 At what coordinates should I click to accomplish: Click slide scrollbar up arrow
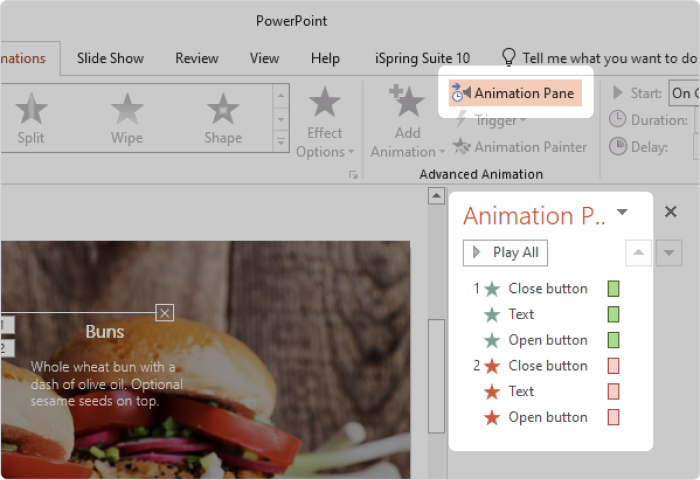pos(436,196)
